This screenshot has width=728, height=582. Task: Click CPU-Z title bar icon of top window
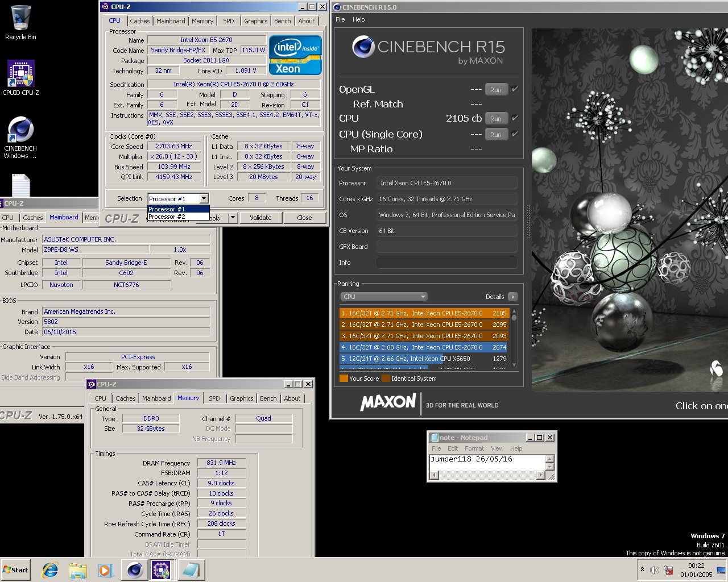[105, 7]
